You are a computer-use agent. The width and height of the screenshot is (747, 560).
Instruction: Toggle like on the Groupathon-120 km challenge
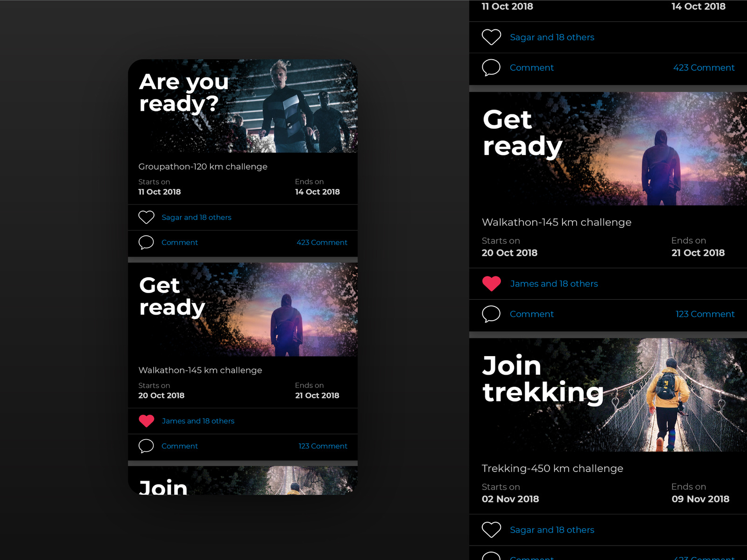(x=146, y=217)
